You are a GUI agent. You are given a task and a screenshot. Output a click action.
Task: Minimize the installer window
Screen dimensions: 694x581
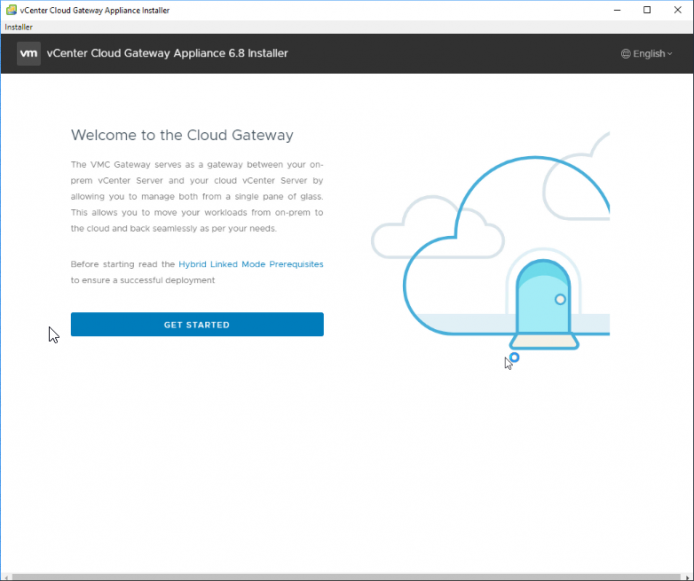click(617, 10)
